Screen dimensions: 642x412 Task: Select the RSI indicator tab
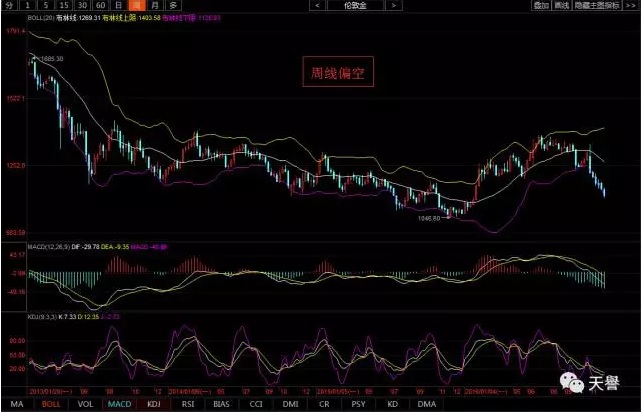point(188,404)
